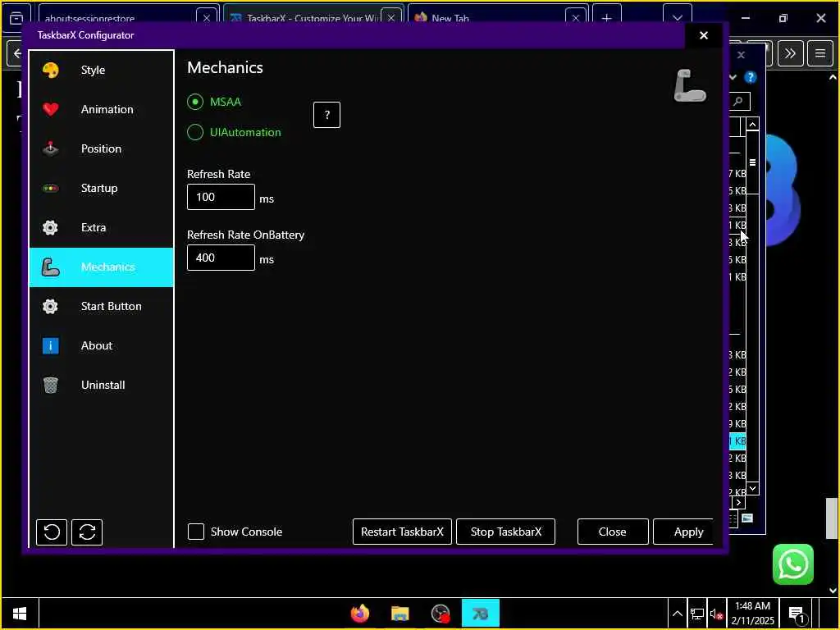
Task: Open Firefox from the taskbar
Action: pos(360,614)
